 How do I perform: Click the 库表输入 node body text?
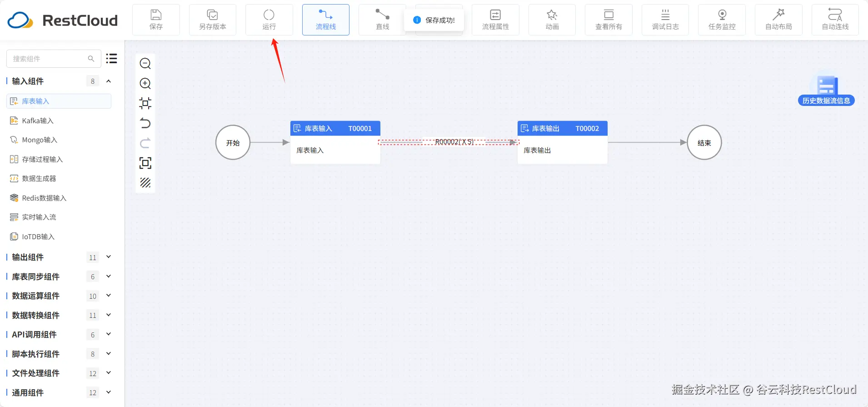pyautogui.click(x=310, y=150)
